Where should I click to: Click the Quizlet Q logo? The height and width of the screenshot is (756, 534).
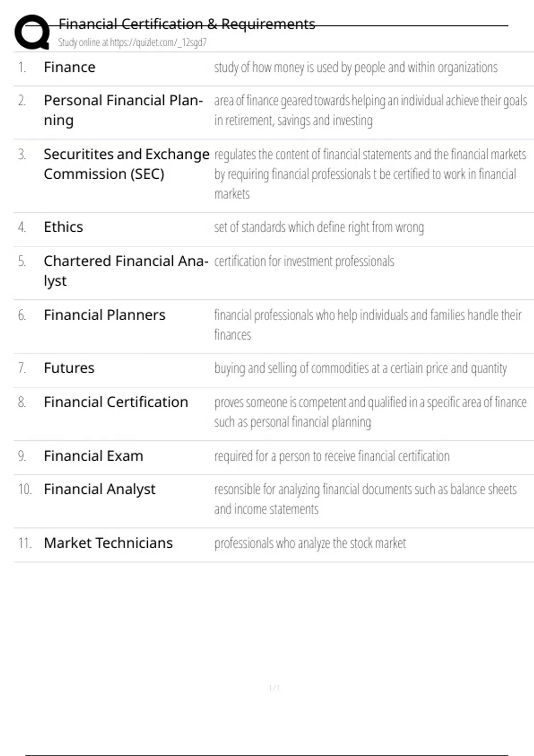(32, 32)
